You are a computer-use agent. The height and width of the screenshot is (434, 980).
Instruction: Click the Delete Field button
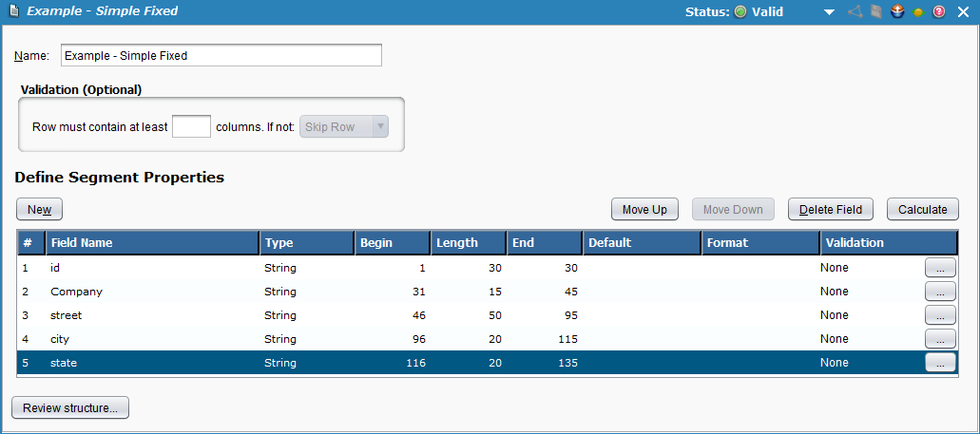(830, 209)
